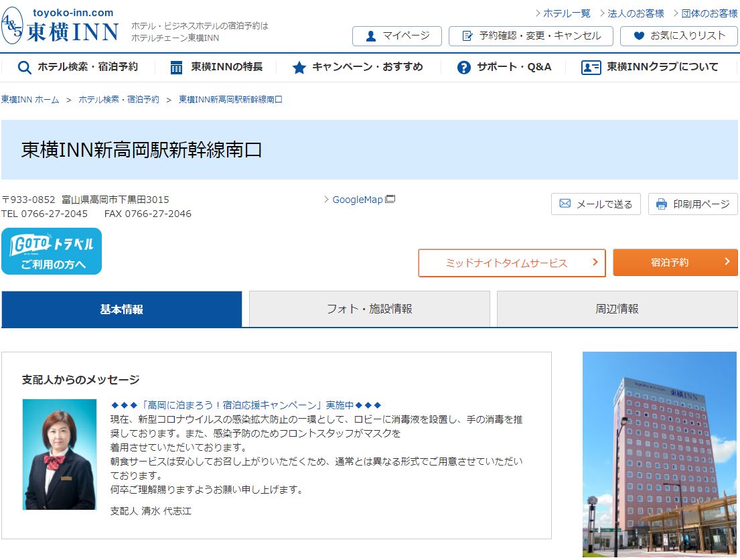Screen dimensions: 740x560
Task: Click the person icon beside マイページ
Action: point(371,36)
